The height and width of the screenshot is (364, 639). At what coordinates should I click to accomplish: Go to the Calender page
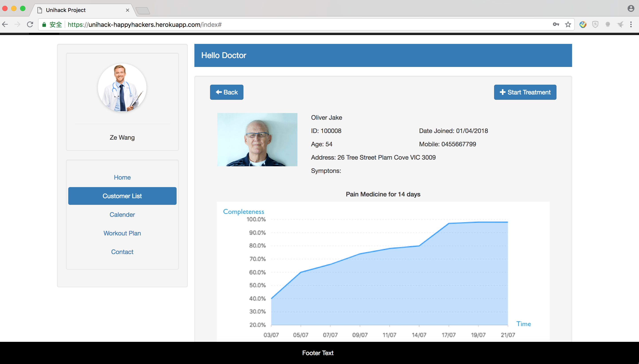(122, 215)
